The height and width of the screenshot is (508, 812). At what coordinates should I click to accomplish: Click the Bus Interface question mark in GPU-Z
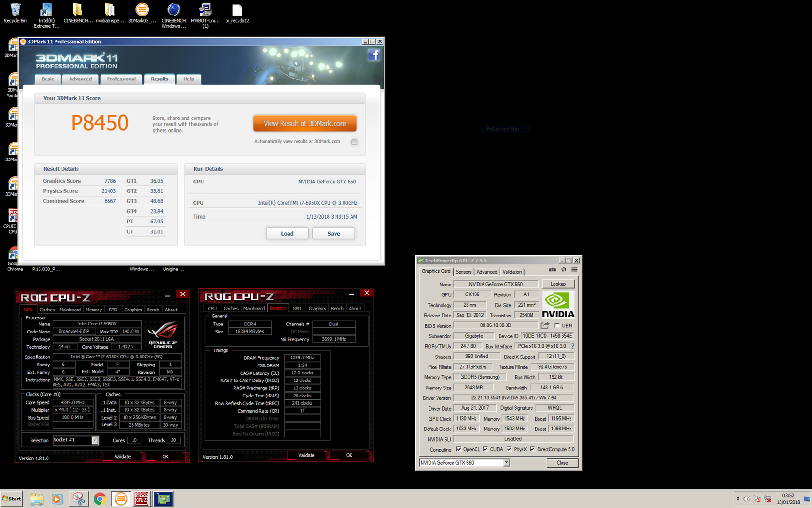[573, 346]
